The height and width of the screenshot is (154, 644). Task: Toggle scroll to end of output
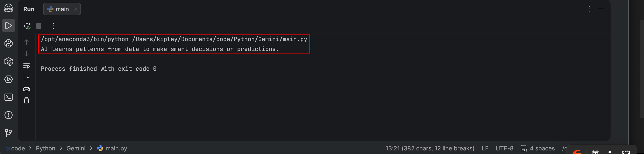click(x=27, y=77)
